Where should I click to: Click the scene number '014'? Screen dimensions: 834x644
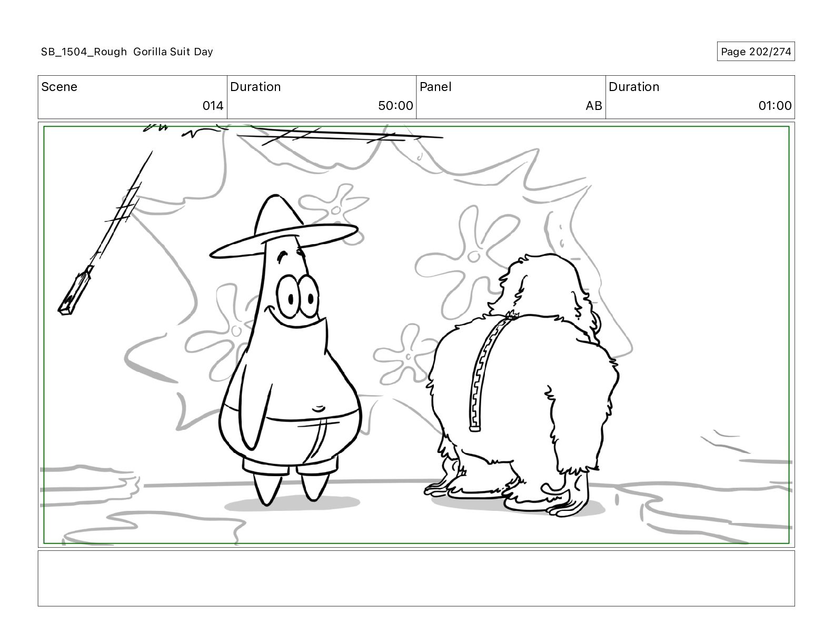click(213, 106)
